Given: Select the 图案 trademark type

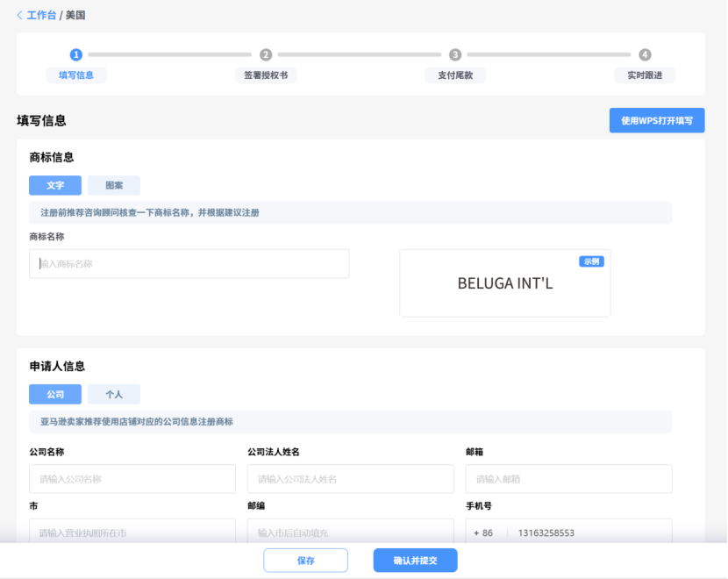Looking at the screenshot, I should 114,185.
